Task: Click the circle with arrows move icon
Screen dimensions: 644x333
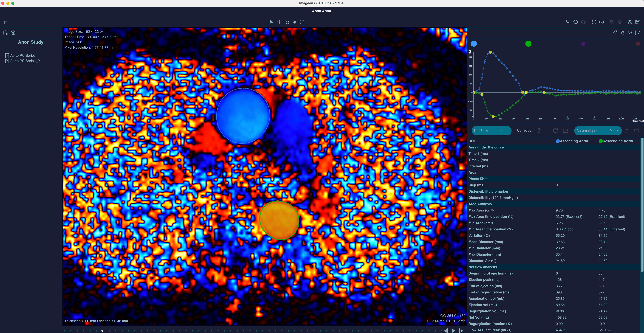Action: [612, 22]
